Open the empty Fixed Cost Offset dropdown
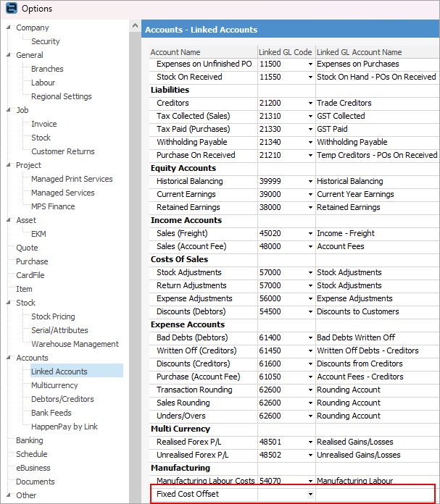 pyautogui.click(x=310, y=494)
